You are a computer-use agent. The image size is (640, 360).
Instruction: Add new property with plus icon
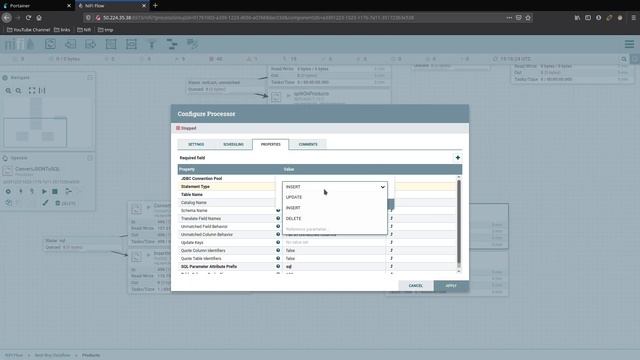tap(458, 158)
